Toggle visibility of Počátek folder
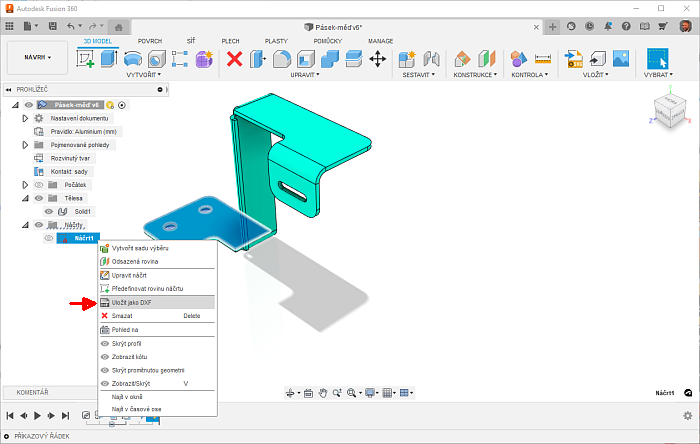The image size is (700, 444). pos(40,185)
